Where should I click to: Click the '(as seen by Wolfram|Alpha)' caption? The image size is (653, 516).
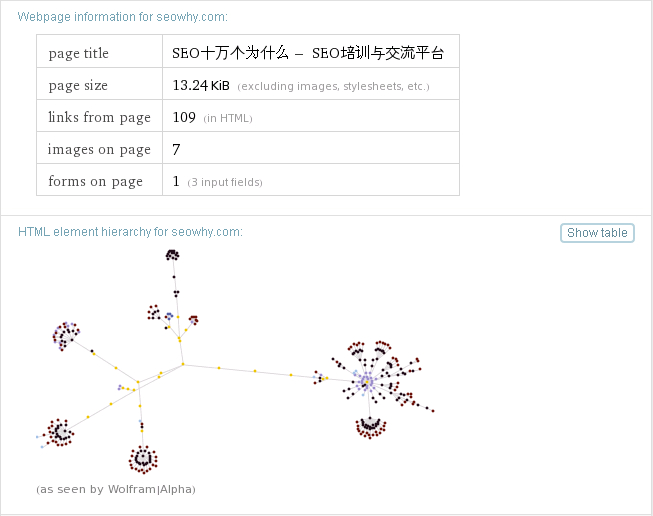click(x=115, y=489)
